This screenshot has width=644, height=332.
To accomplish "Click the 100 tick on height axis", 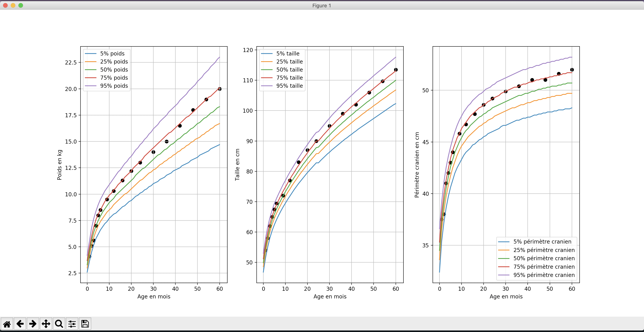I will tap(248, 111).
